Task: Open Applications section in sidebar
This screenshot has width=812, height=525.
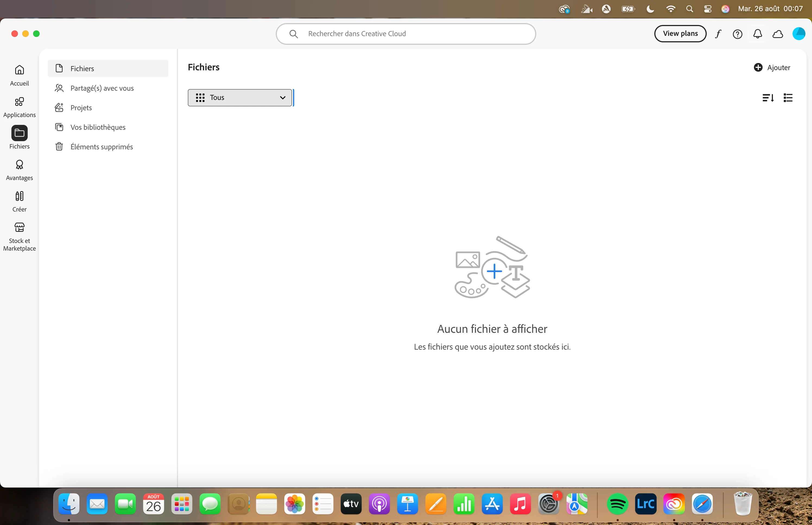Action: 20,107
